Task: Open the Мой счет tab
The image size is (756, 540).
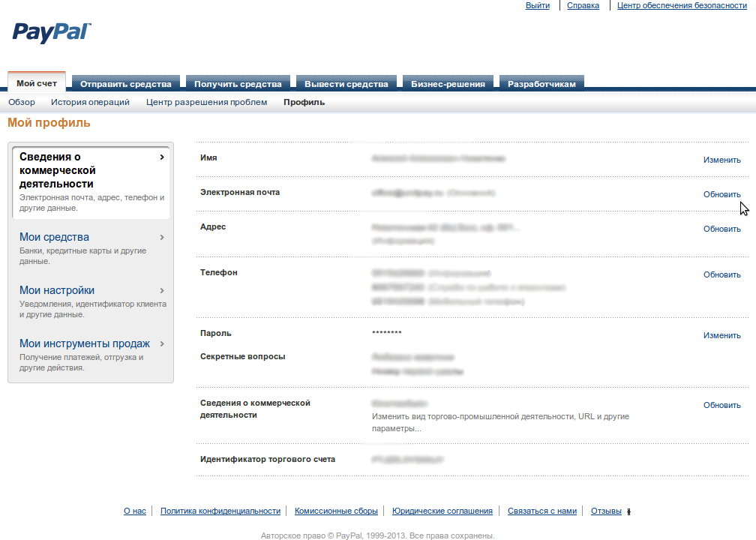Action: (37, 83)
